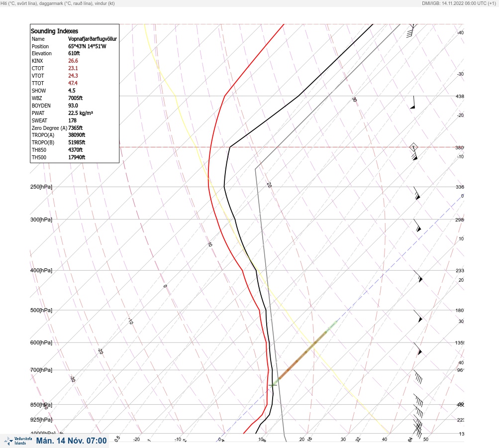The width and height of the screenshot is (499, 448).
Task: Click the 'Sounding Indexes' title
Action: [x=54, y=31]
